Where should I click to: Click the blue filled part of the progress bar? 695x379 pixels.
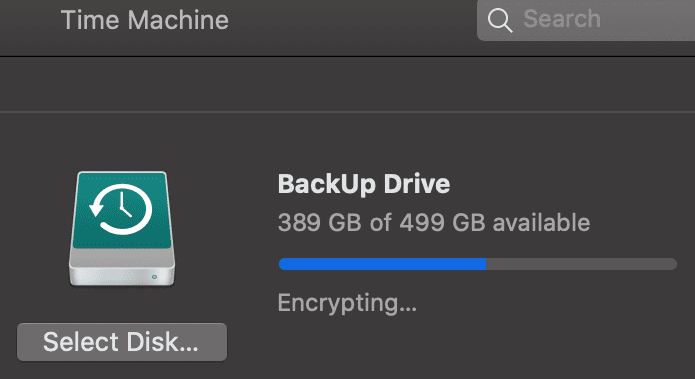click(383, 264)
